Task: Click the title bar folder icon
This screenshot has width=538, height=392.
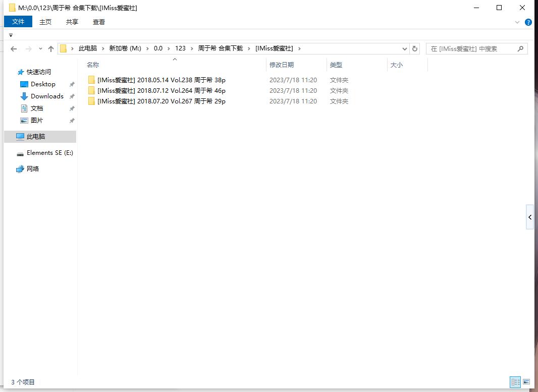Action: 12,8
